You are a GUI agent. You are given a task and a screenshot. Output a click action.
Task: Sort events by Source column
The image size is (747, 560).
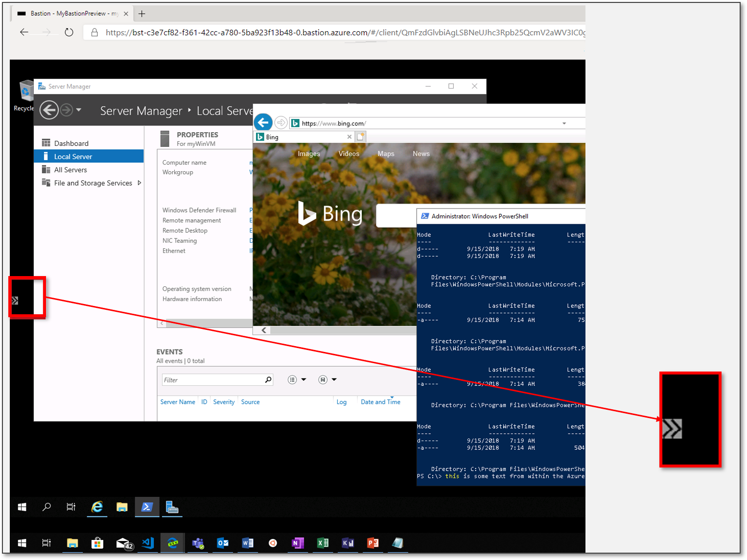250,402
